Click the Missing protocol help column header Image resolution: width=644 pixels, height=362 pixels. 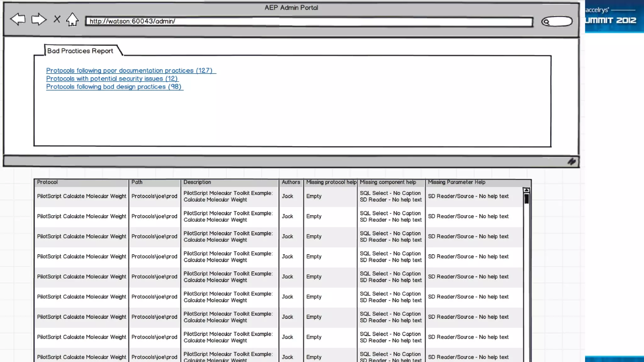pyautogui.click(x=331, y=182)
